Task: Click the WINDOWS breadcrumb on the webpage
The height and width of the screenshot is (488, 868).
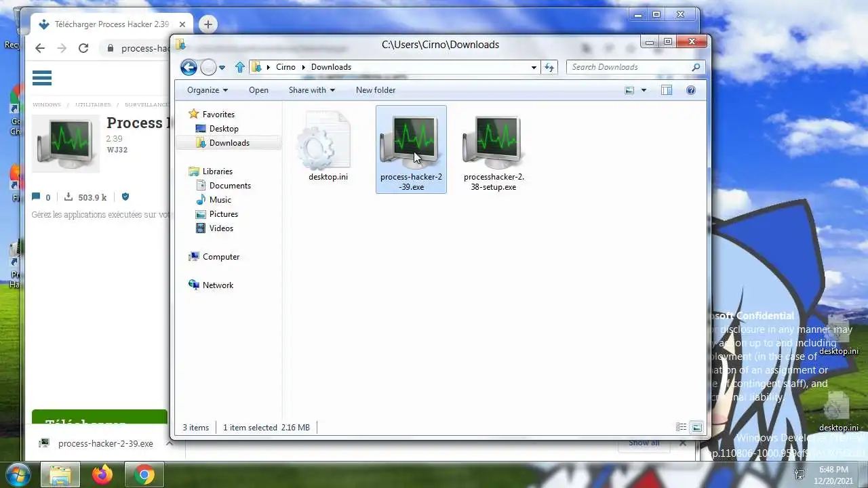Action: pos(47,105)
